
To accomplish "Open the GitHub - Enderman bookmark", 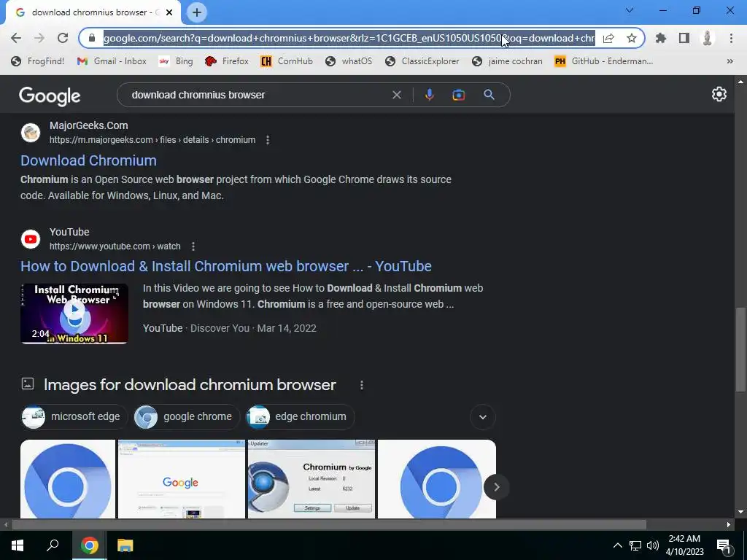I will [603, 61].
